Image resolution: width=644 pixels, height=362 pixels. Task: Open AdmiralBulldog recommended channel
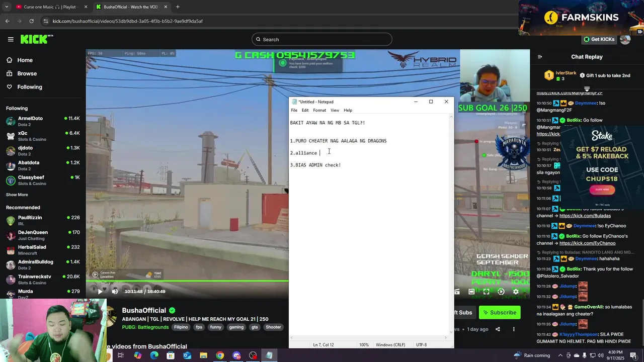[x=43, y=264]
